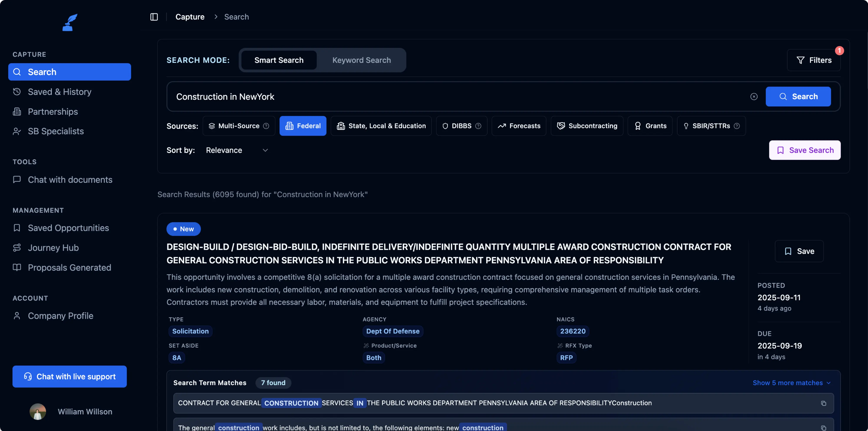Open the Sort by Relevance dropdown
Screen dimensions: 868x431
(x=236, y=150)
